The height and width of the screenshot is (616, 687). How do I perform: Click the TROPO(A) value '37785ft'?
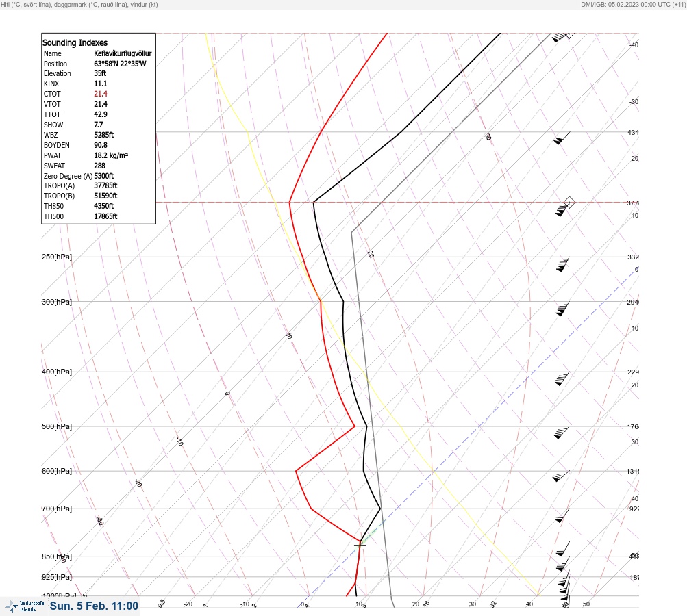click(x=105, y=185)
